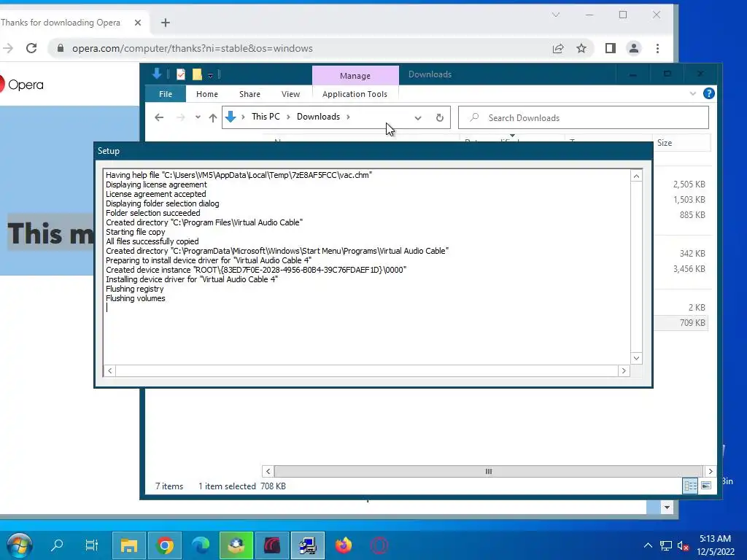Screen dimensions: 747x560
Task: Open Customize Quick Access Toolbar dropdown
Action: [x=210, y=75]
